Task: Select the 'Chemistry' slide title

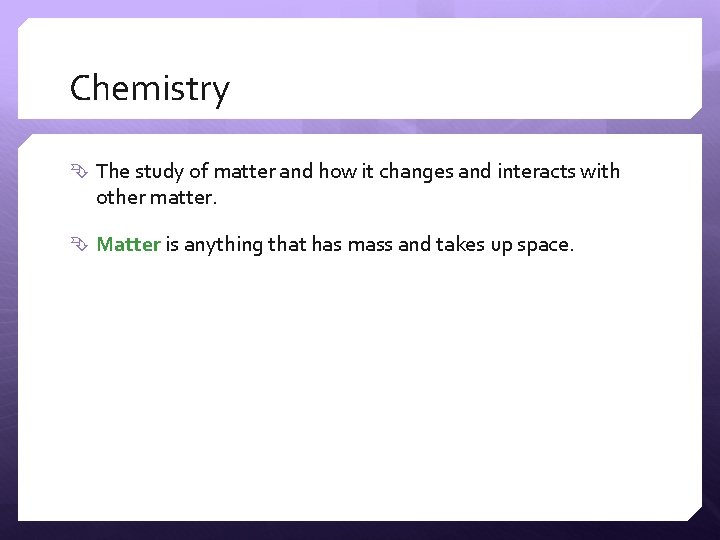Action: [149, 89]
